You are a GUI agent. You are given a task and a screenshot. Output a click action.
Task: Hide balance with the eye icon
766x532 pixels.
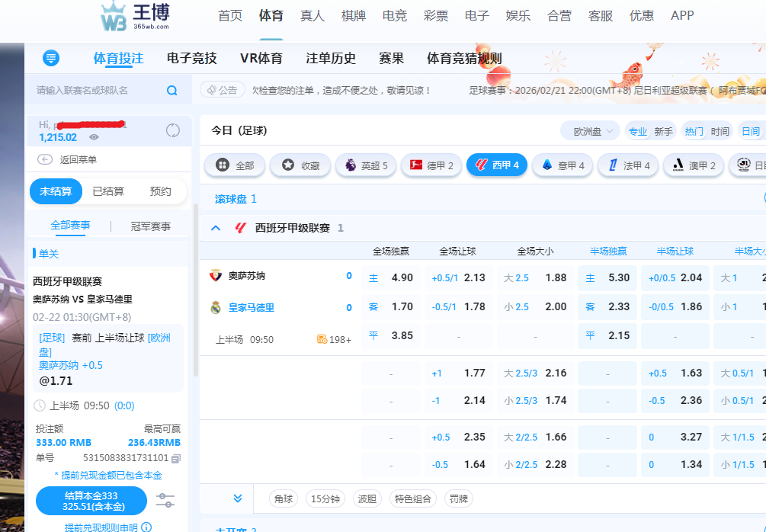click(94, 137)
